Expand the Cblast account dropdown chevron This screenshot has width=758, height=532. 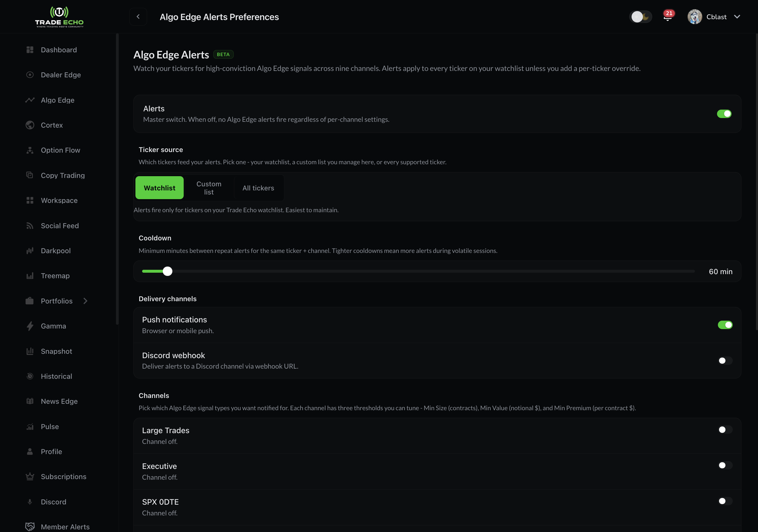737,17
